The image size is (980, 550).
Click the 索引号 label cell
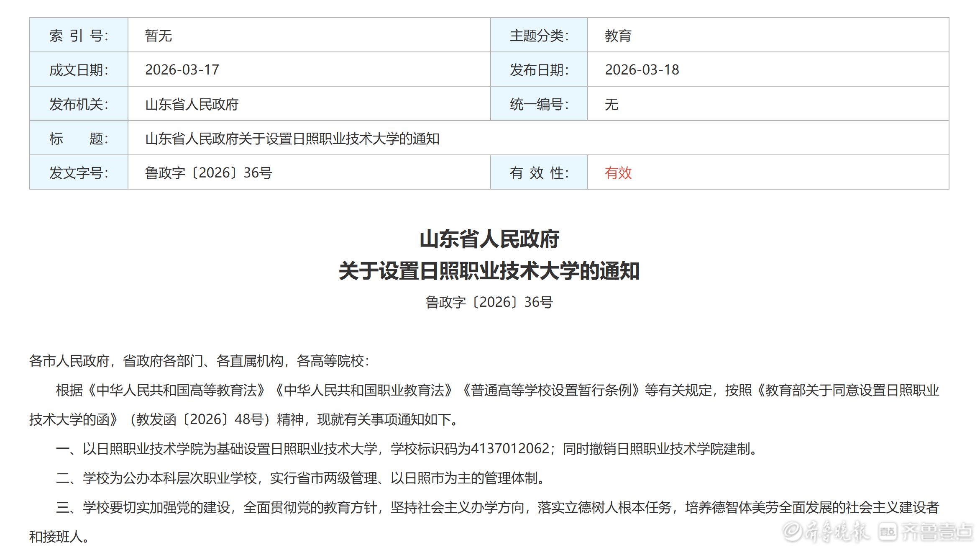(x=79, y=36)
